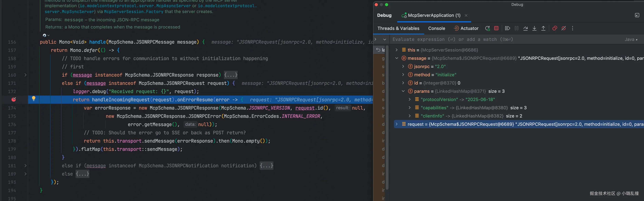Toggle Mute Breakpoints

pos(563,28)
